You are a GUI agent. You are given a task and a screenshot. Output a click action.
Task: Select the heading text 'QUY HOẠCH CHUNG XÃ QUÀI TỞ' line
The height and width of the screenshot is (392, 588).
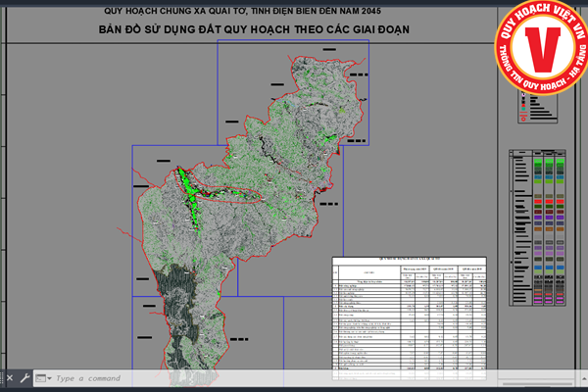click(x=243, y=11)
